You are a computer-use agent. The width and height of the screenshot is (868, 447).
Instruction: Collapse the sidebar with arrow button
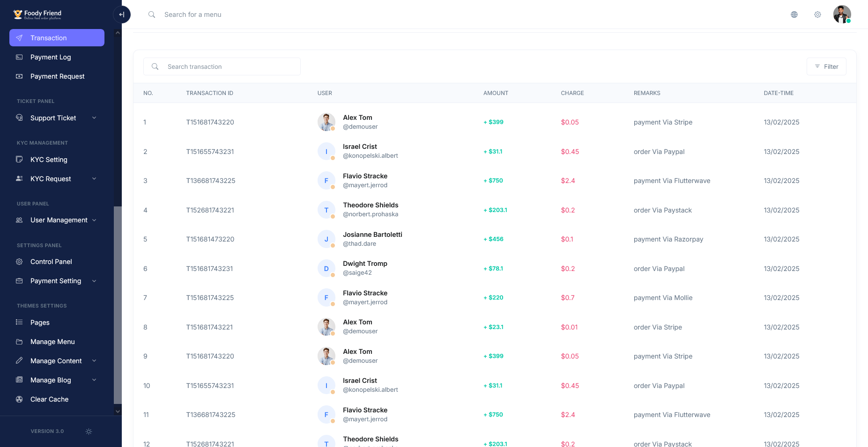coord(122,15)
